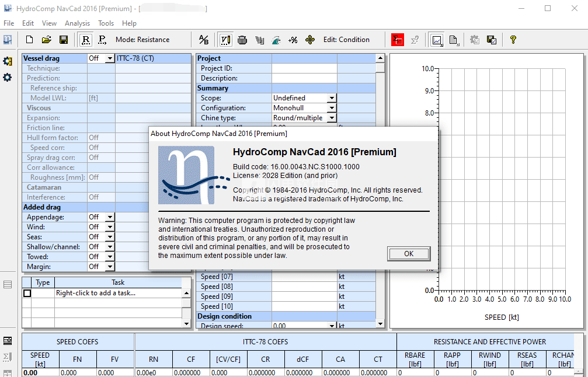Open Wind Off dropdown
This screenshot has height=377, width=588.
[x=110, y=227]
